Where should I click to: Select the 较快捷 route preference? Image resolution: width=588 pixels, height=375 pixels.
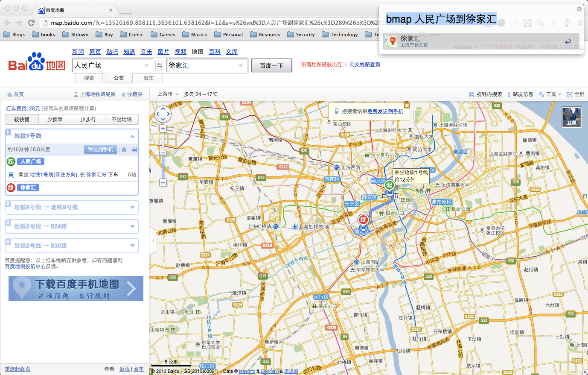(x=22, y=120)
